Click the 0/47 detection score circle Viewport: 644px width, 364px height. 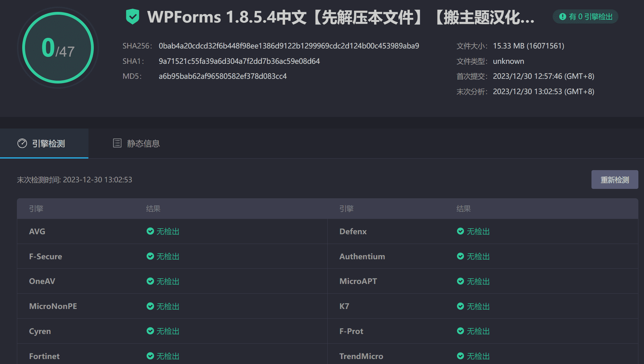coord(58,48)
